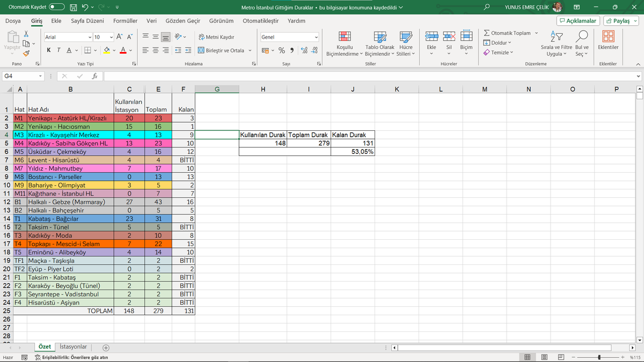Open the Gözden Geçir tab

point(182,21)
